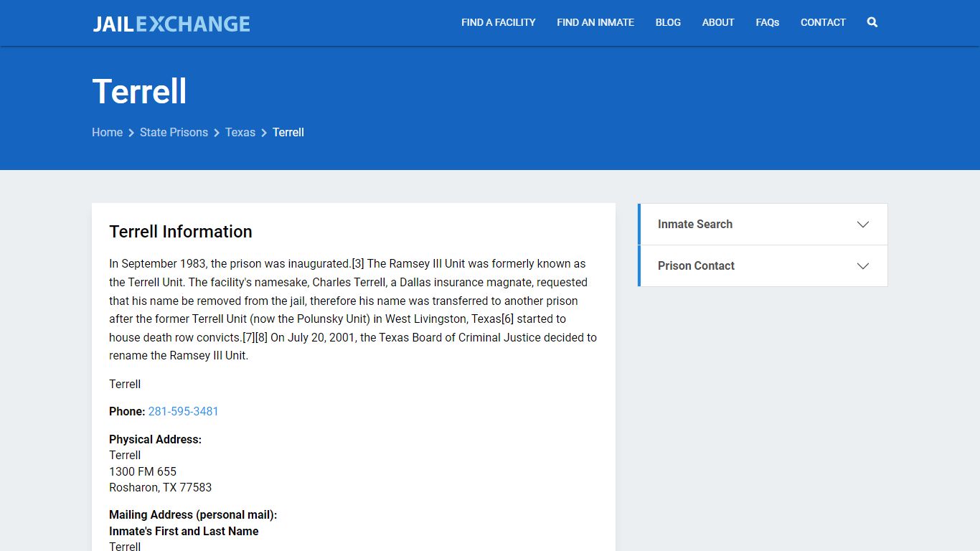Screen dimensions: 980x551
Task: Click Mailing Address (personal mail) label
Action: tap(193, 514)
